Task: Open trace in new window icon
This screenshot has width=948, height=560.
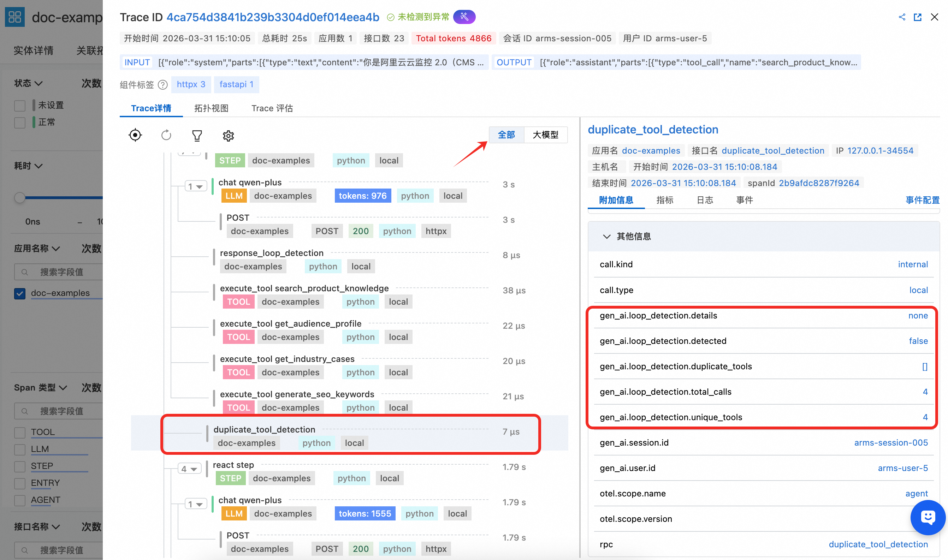Action: coord(917,17)
